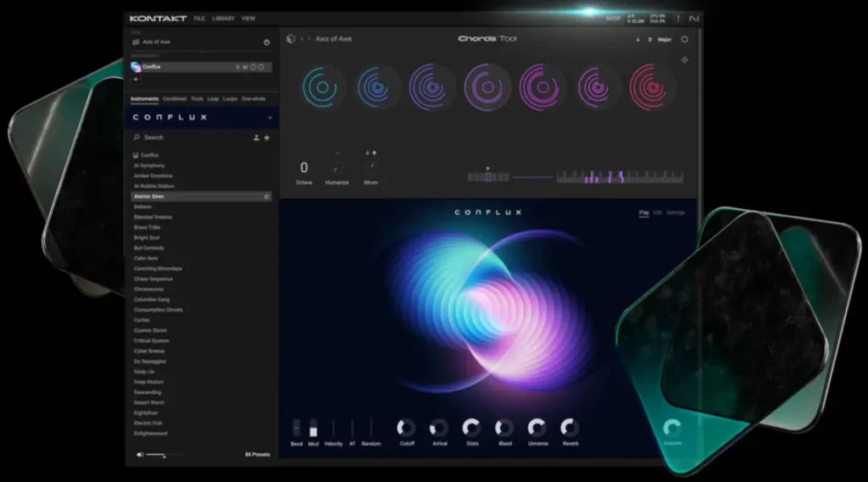Open the LIBRARY menu
868x482 pixels.
223,19
